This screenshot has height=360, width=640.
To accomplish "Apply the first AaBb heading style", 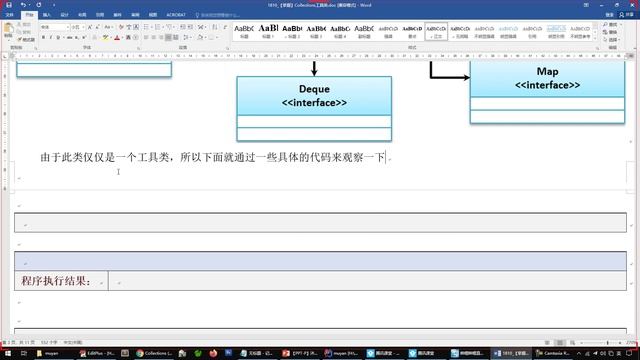I will [x=244, y=31].
